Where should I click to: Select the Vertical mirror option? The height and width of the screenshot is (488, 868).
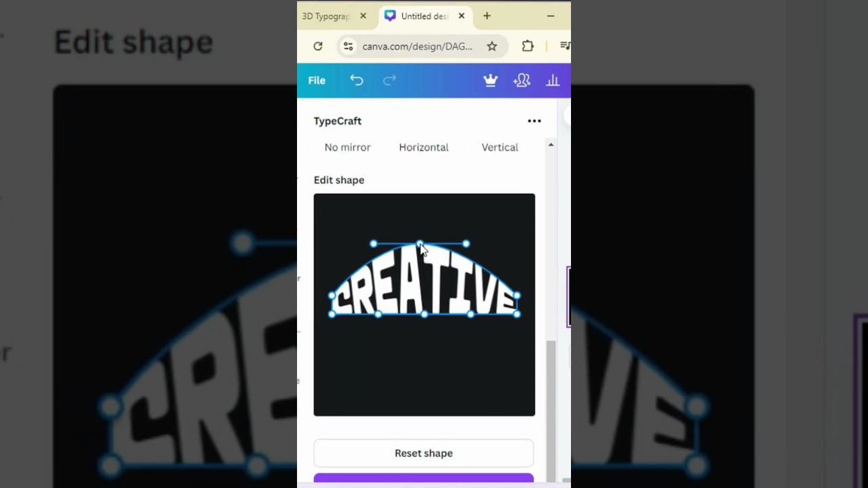pos(500,147)
